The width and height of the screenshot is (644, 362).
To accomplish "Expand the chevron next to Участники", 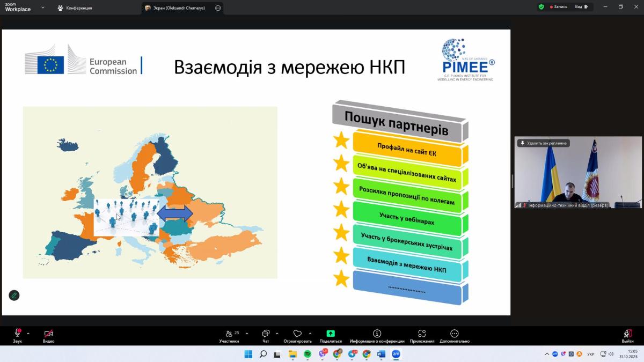I will 247,333.
